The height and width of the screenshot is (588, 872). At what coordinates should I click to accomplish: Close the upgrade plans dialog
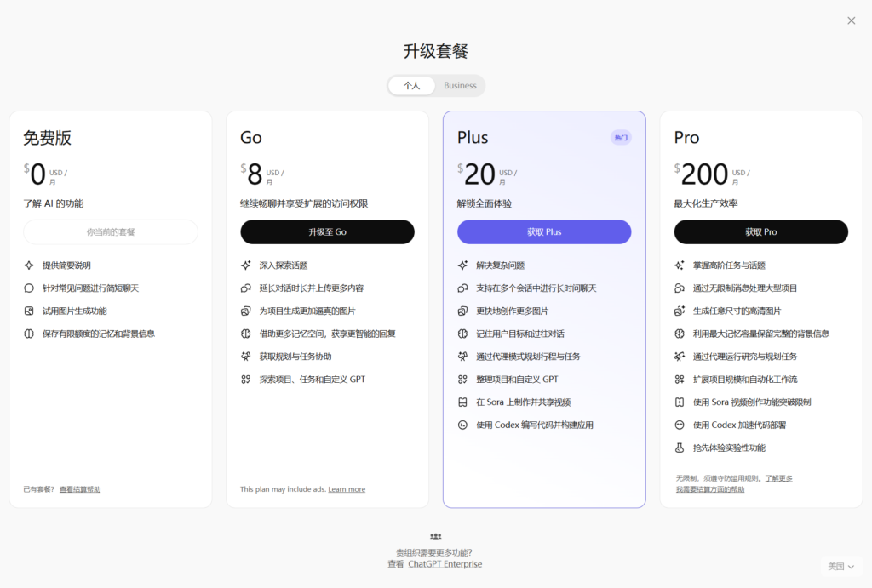[851, 20]
